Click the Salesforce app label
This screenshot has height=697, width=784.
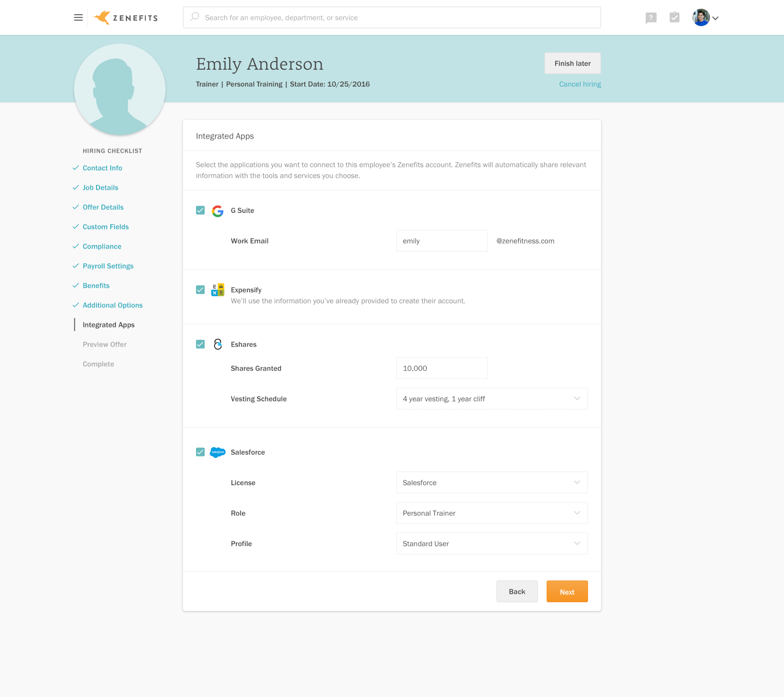click(x=248, y=452)
